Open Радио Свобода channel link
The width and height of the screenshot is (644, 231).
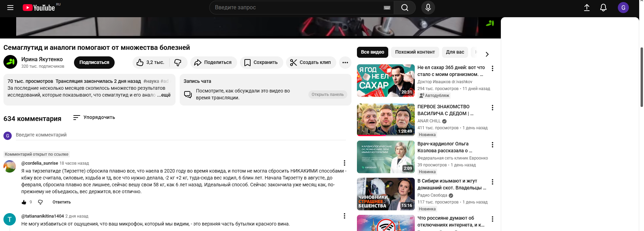[x=432, y=195]
